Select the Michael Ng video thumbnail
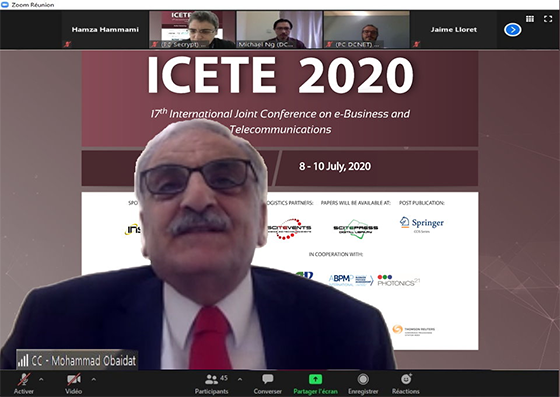 point(279,30)
